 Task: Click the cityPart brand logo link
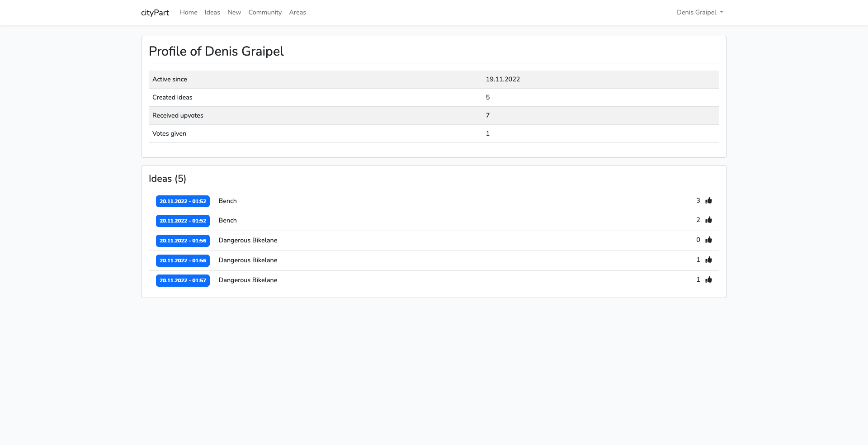155,12
